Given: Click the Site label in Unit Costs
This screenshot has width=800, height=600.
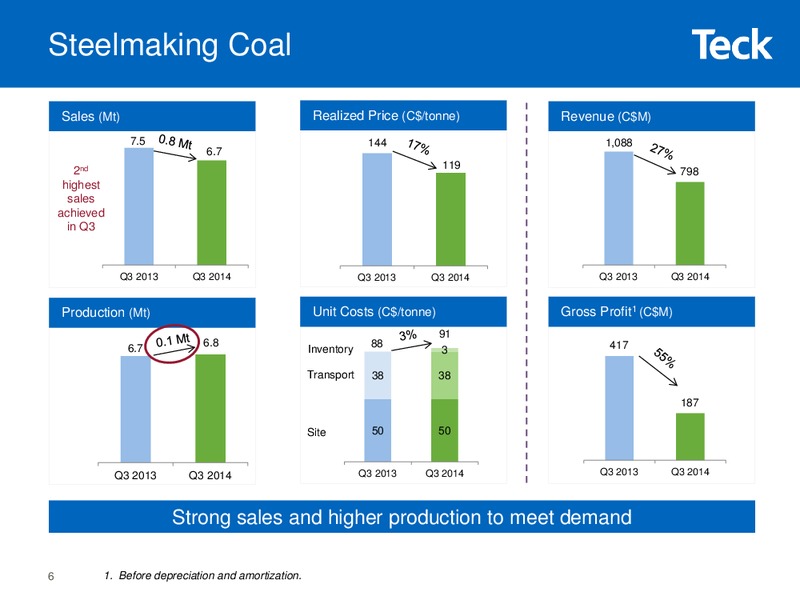Looking at the screenshot, I should click(316, 432).
